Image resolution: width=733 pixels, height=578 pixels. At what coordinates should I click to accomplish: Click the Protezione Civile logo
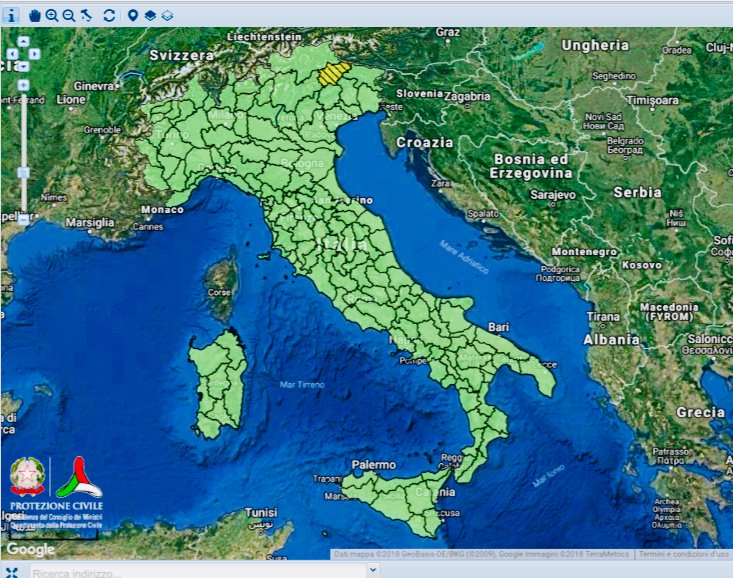click(79, 477)
